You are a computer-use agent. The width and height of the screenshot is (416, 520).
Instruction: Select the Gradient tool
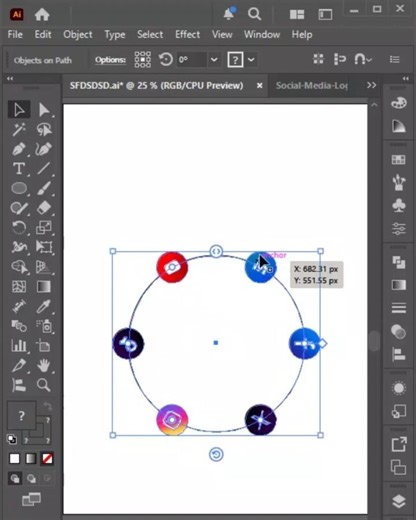coord(44,286)
